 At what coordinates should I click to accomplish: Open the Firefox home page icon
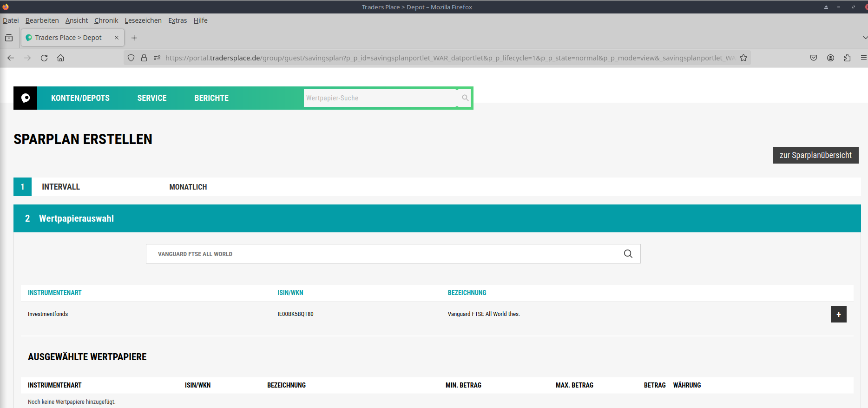point(60,58)
